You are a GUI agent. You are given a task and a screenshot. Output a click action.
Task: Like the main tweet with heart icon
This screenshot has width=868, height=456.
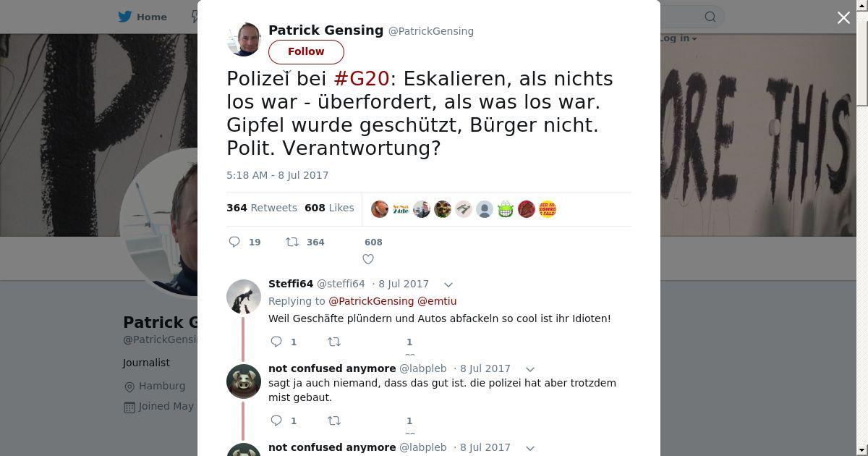click(x=368, y=259)
